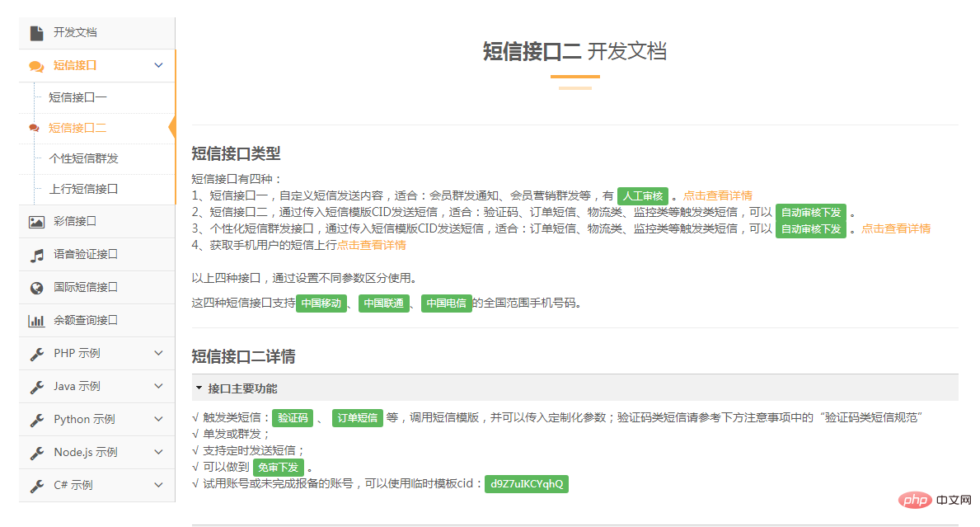This screenshot has width=980, height=527.
Task: Click the text 以上四种接口，通过设置不同参数区分使用。
Action: [304, 278]
